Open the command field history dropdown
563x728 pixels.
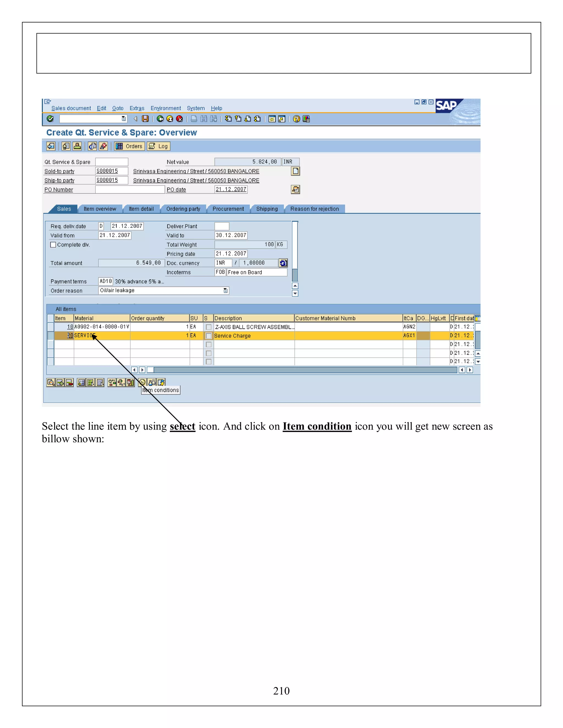tap(124, 119)
